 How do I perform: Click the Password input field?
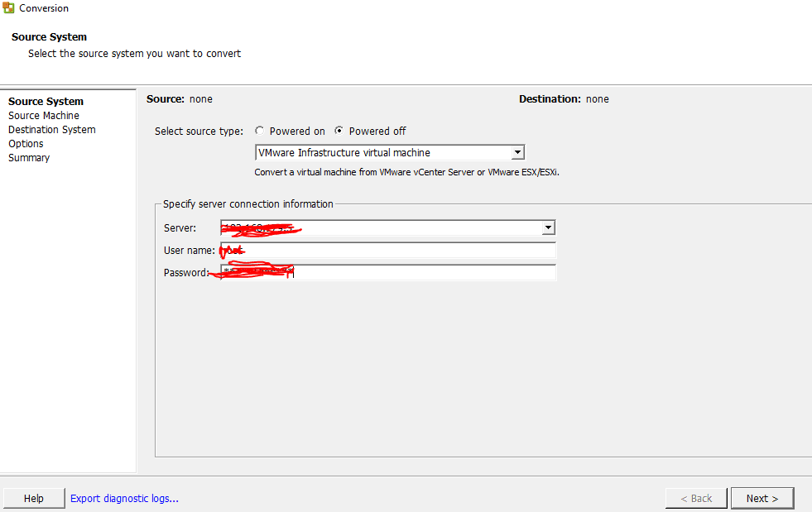coord(388,272)
